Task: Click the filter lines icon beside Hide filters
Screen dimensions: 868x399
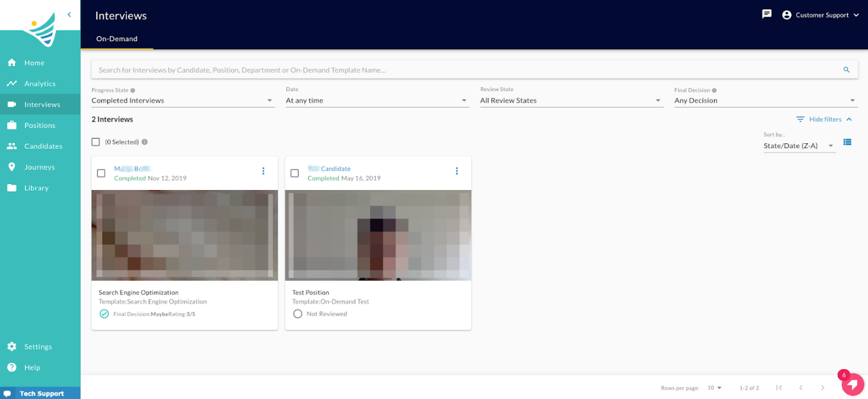Action: click(x=801, y=120)
